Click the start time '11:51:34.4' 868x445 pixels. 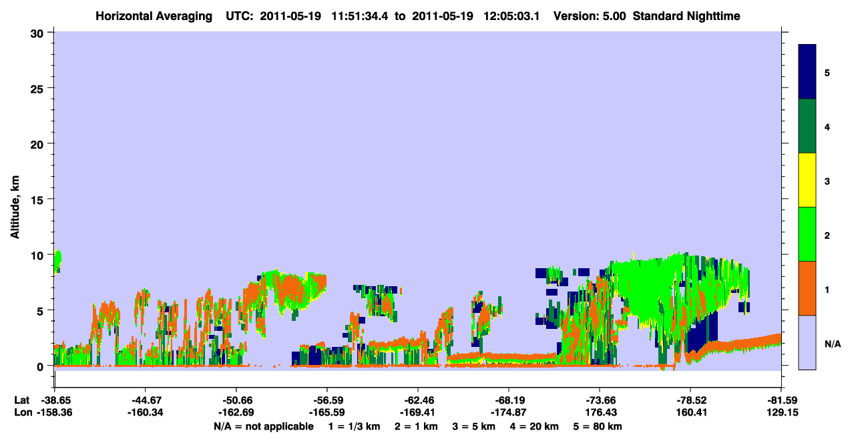[360, 15]
